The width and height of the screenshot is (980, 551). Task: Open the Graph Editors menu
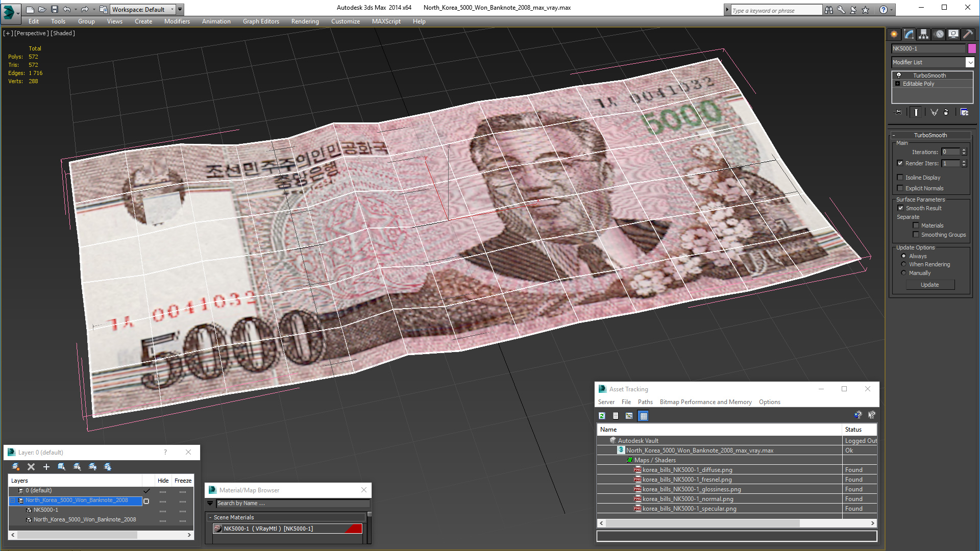point(261,21)
